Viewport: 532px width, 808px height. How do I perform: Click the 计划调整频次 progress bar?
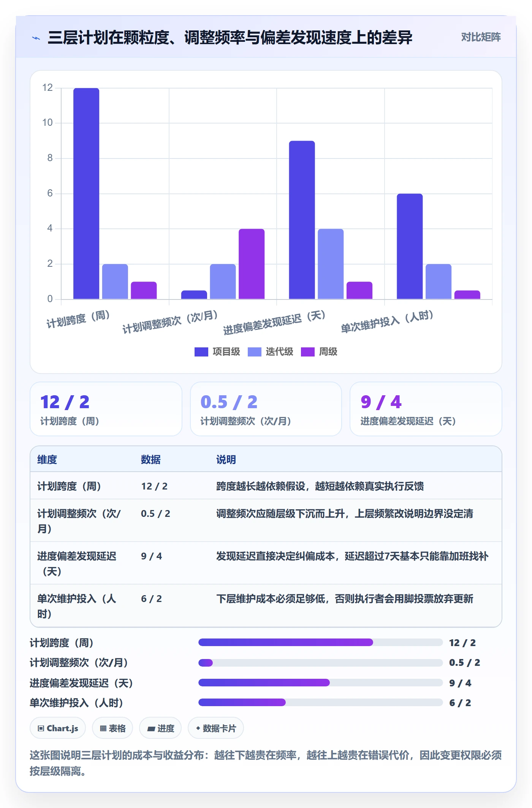[320, 663]
